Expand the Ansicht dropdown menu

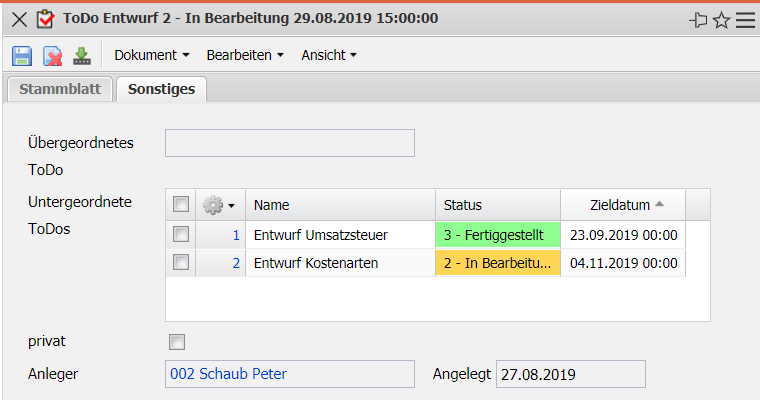tap(329, 56)
